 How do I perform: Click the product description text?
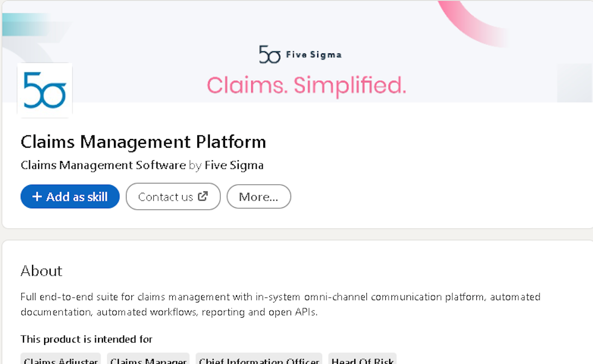[x=280, y=303]
